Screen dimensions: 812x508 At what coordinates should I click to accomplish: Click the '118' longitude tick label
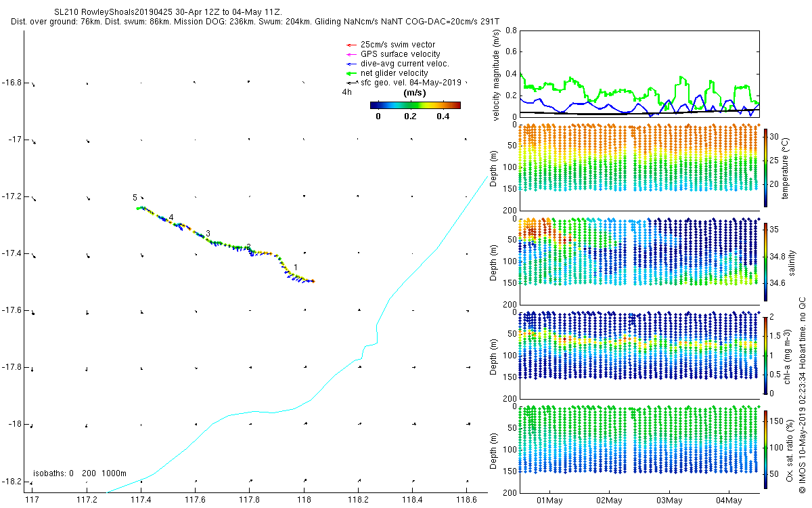click(x=304, y=501)
